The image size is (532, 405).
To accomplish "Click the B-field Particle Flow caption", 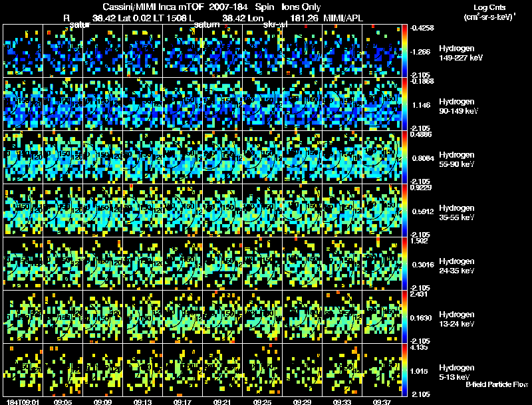I will click(x=497, y=384).
